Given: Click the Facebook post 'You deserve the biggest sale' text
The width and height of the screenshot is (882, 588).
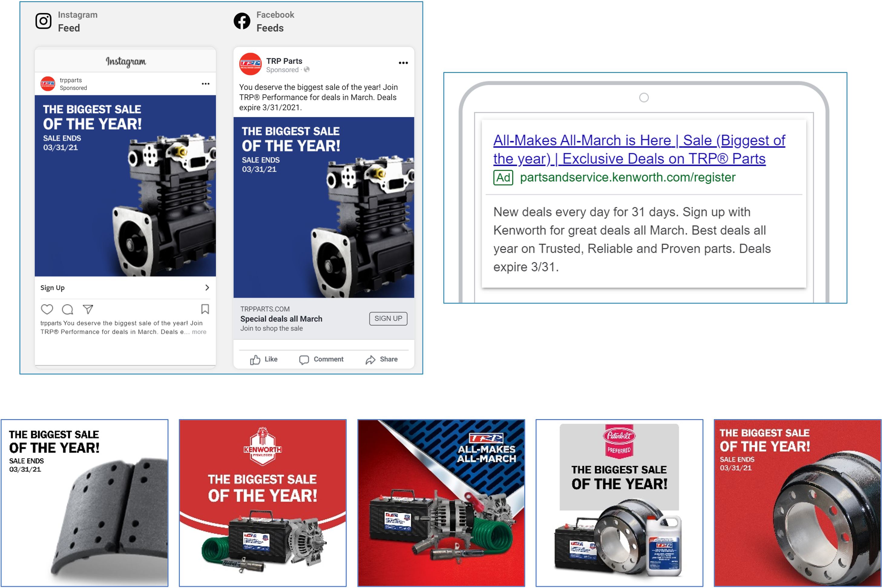Looking at the screenshot, I should (x=318, y=97).
